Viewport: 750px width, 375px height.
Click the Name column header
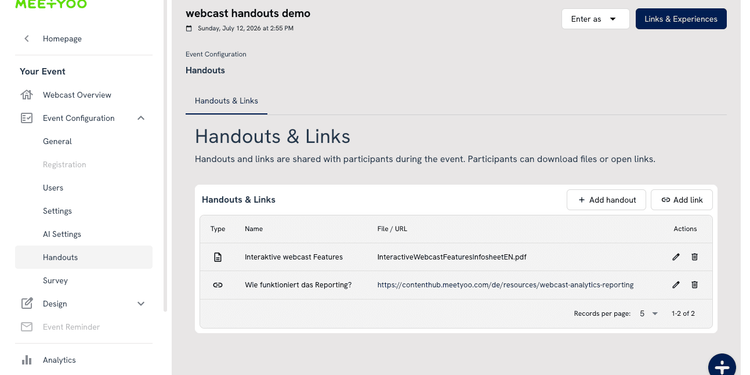coord(254,229)
